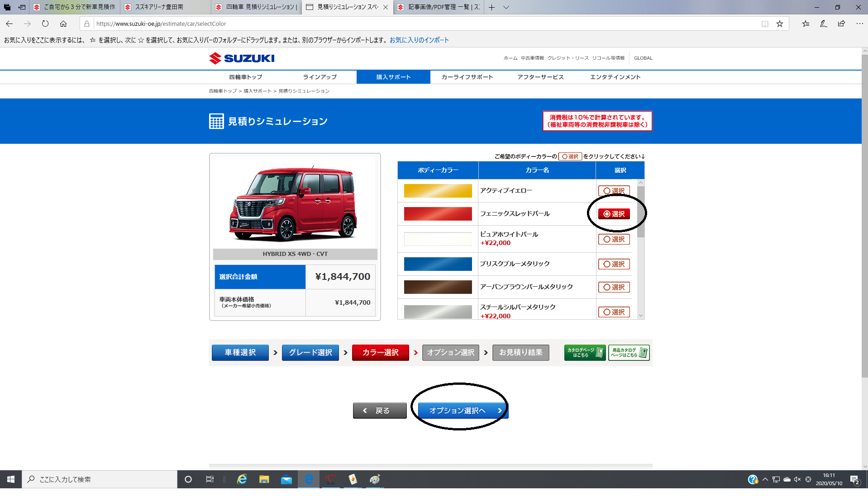Open ラインアップ navigation menu
Viewport: 868px width, 496px height.
pos(320,77)
